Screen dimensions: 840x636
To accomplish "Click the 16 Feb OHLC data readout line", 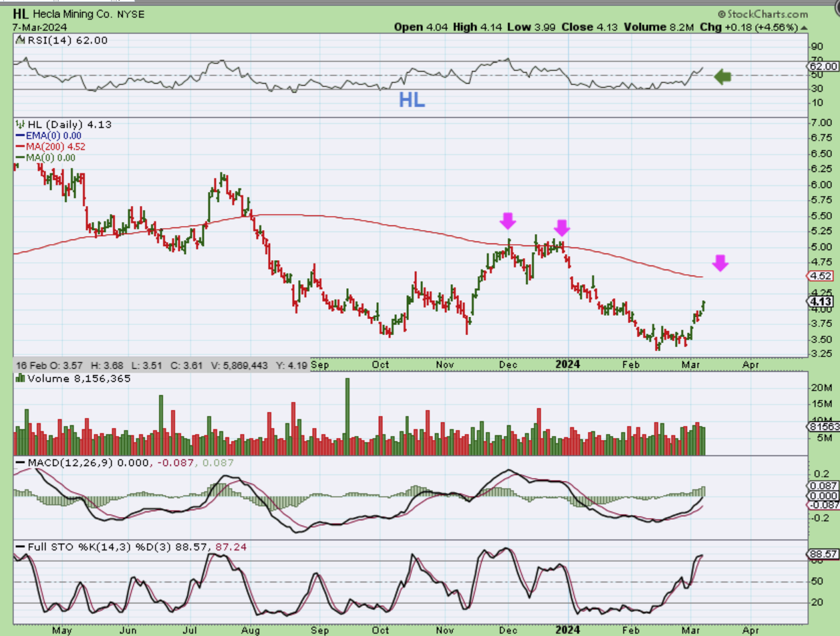I will [x=161, y=364].
